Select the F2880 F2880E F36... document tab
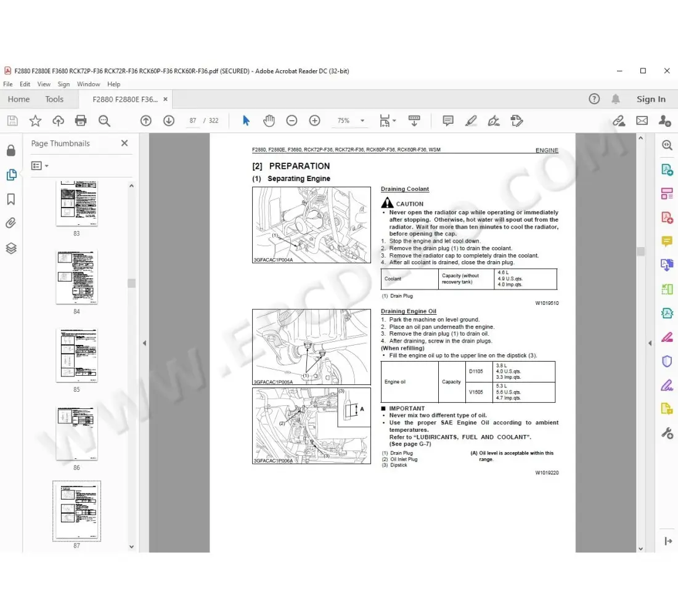Image resolution: width=678 pixels, height=616 pixels. 125,99
